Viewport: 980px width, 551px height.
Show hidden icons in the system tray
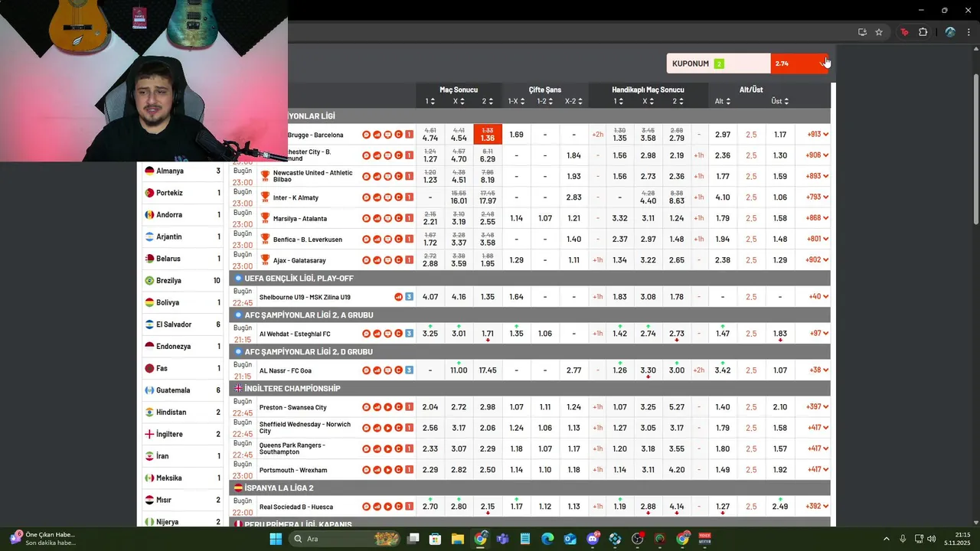point(887,539)
